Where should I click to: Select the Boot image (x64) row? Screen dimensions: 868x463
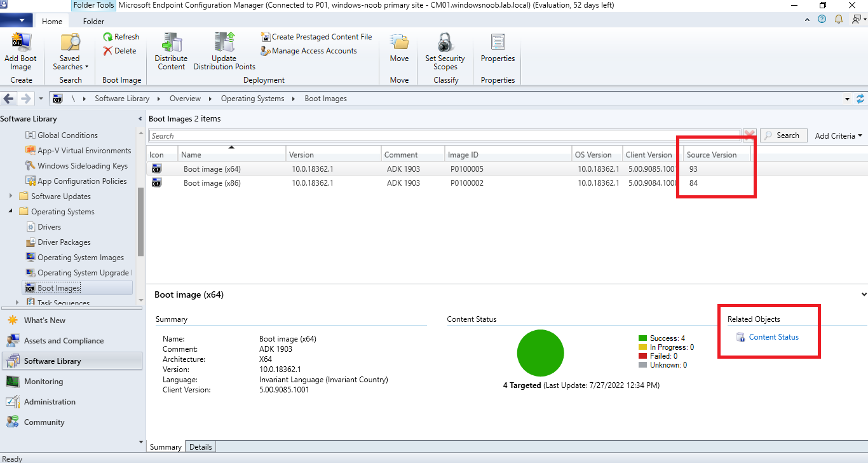point(506,169)
